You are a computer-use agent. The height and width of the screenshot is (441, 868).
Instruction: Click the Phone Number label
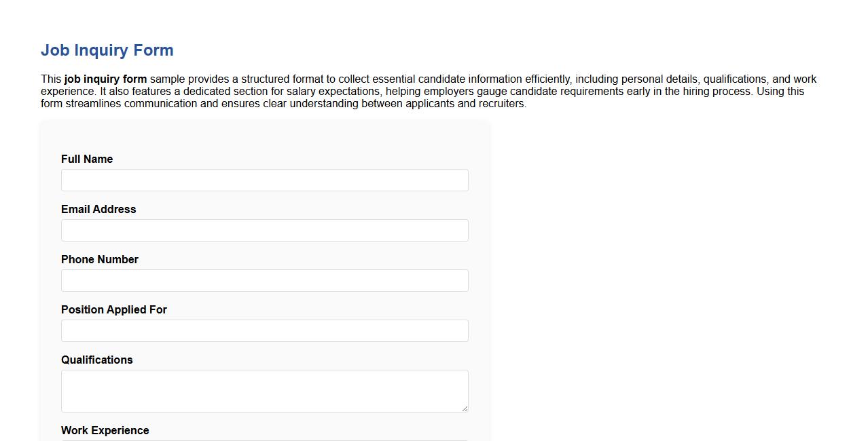click(x=99, y=259)
